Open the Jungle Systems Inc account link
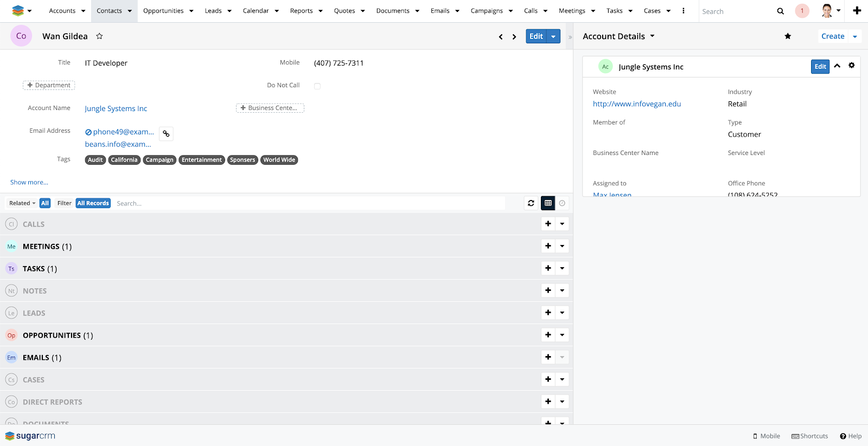Image resolution: width=868 pixels, height=446 pixels. tap(116, 108)
